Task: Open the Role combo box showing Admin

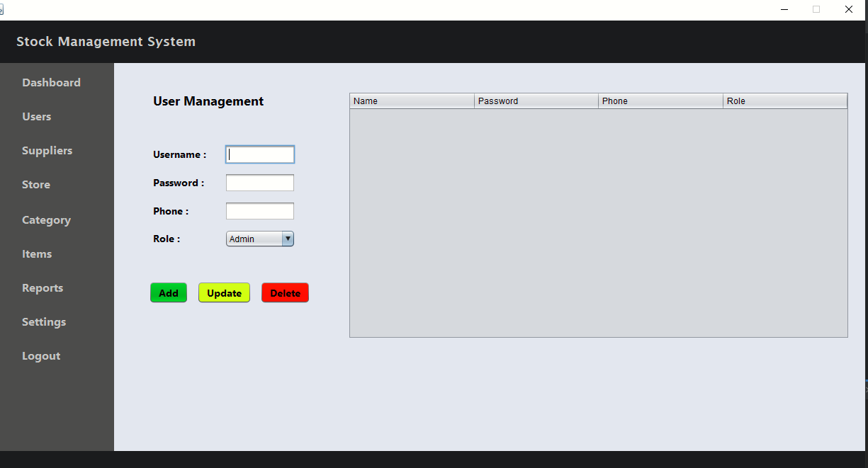Action: tap(260, 239)
